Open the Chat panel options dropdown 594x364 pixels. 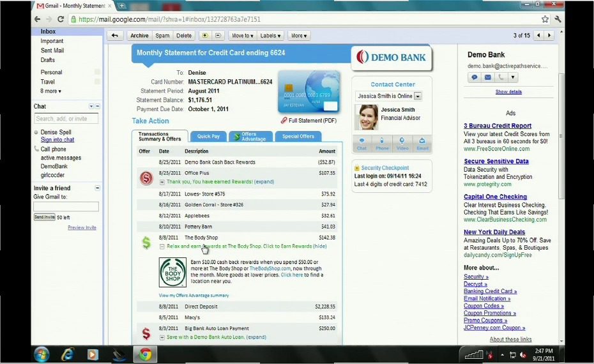pos(91,107)
